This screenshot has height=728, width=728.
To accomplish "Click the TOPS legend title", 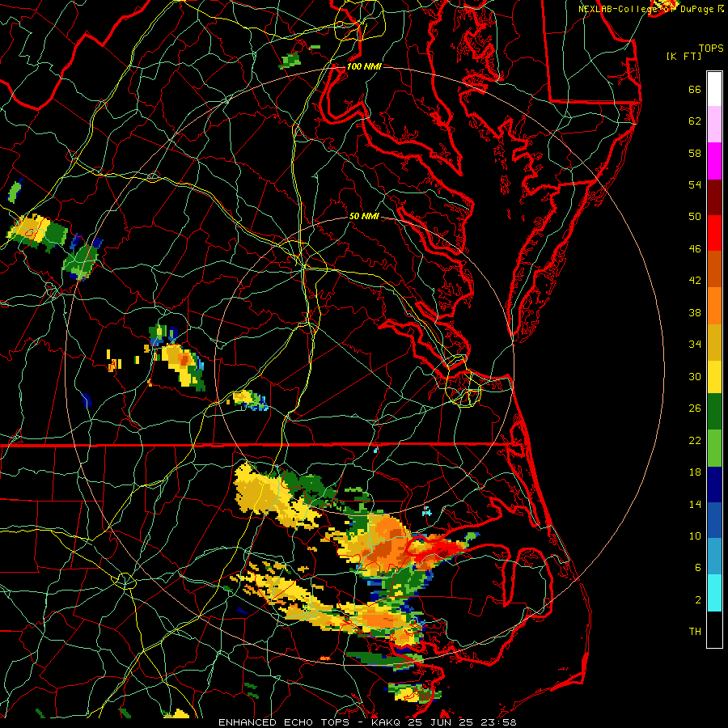I will click(x=711, y=48).
